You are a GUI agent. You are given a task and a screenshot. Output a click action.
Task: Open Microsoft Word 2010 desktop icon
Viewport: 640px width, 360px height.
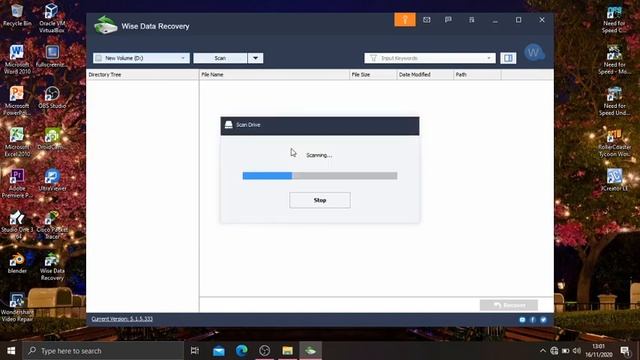17,59
